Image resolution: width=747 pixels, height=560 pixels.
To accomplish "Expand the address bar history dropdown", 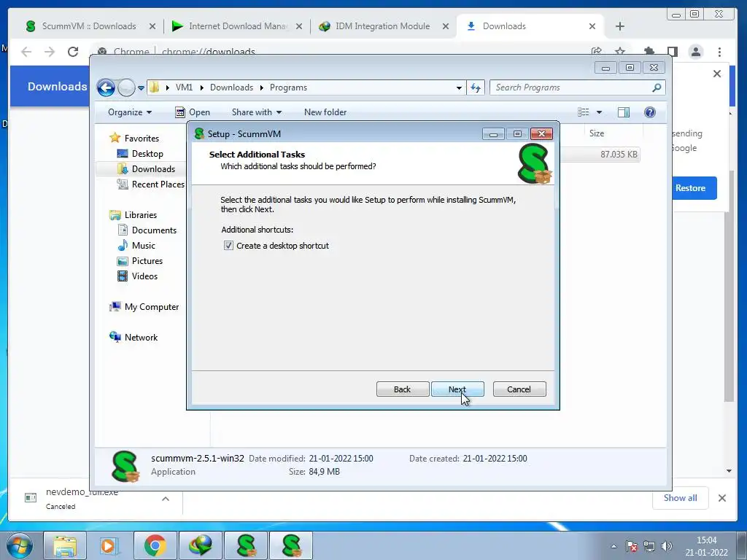I will (459, 87).
